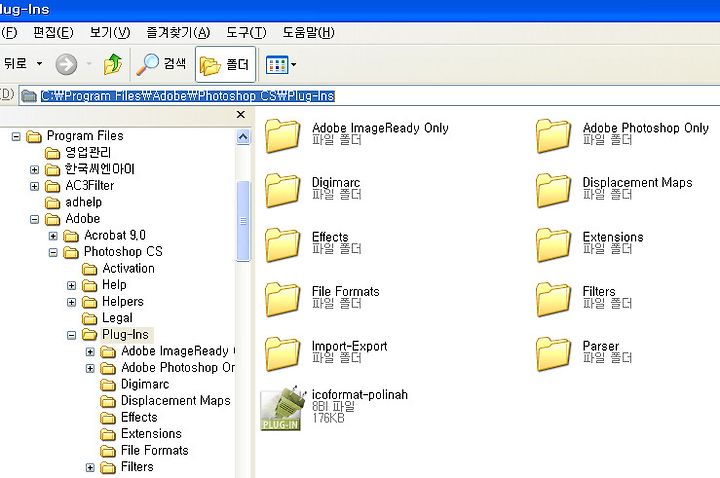Open the File Formats folder in file pane
Screen dimensions: 720x478
pos(282,299)
